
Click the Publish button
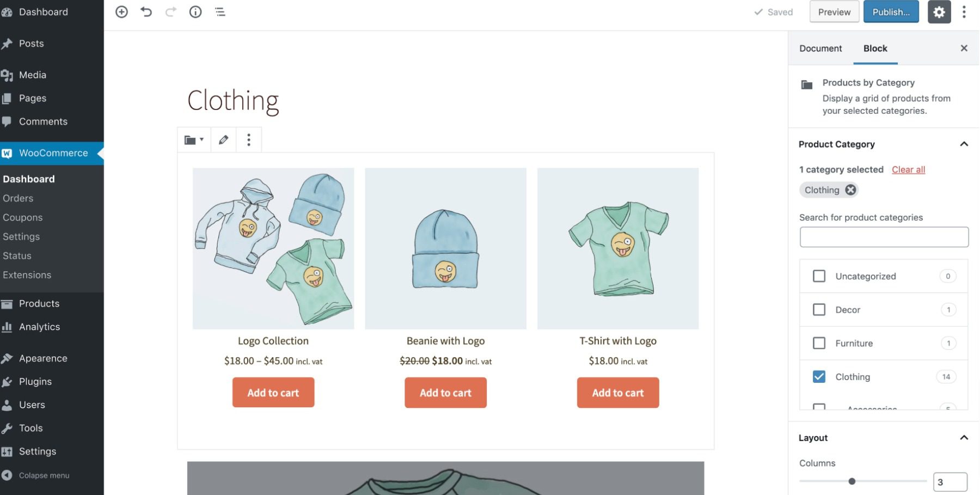[x=891, y=11]
